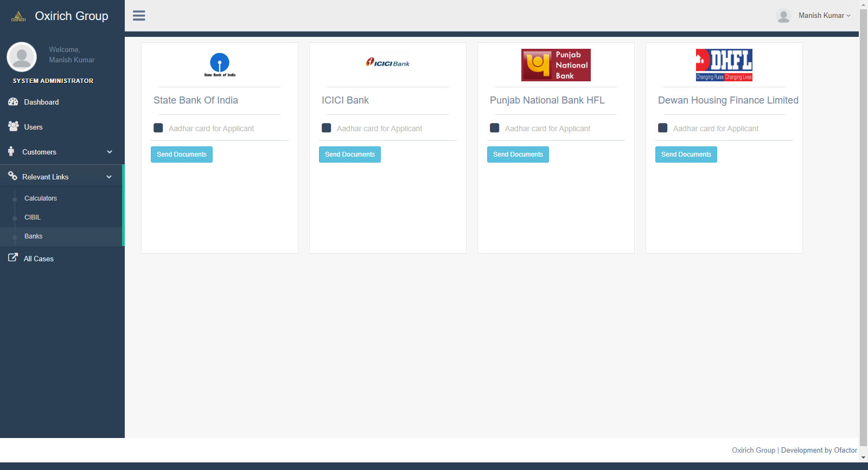Viewport: 868px width, 470px height.
Task: Click the Oxirich Group logo icon
Action: pyautogui.click(x=18, y=16)
